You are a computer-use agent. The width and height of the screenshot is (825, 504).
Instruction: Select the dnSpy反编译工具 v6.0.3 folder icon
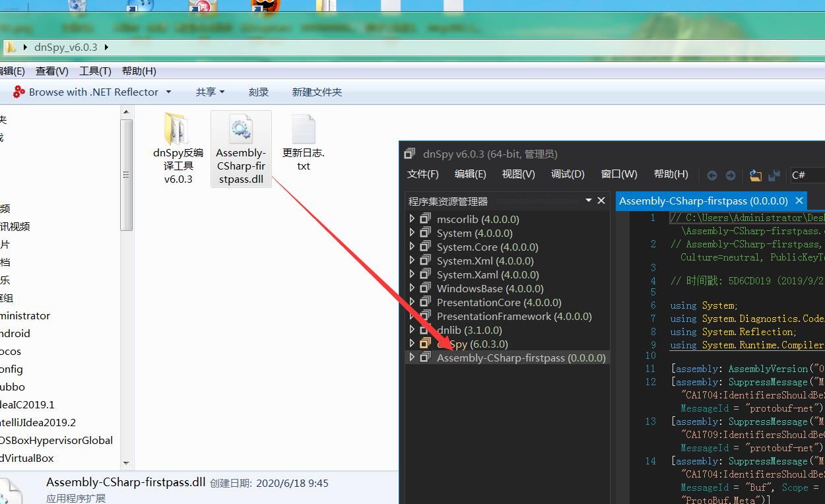tap(178, 129)
